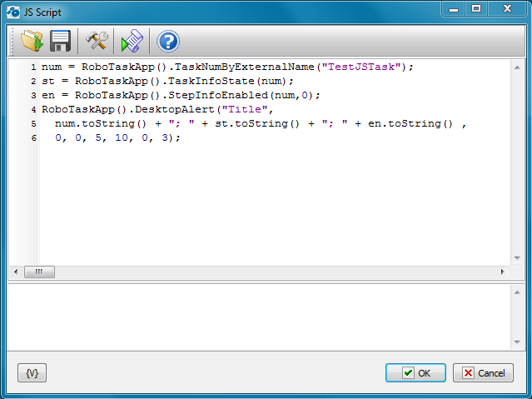The image size is (532, 399).
Task: Click en.toString() on line 5
Action: coord(410,123)
